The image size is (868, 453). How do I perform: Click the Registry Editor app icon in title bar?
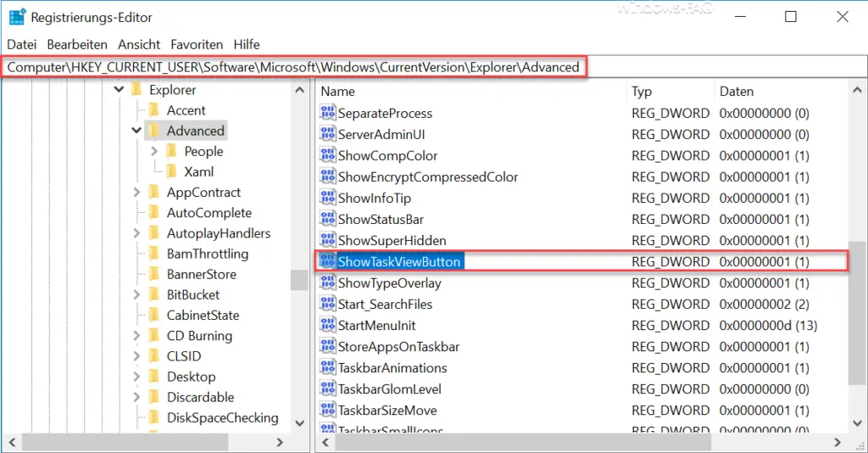coord(17,17)
